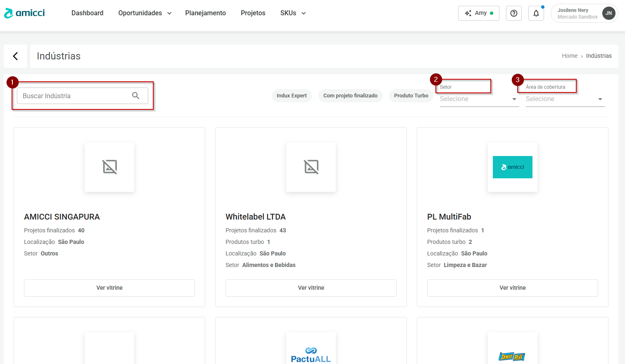Image resolution: width=625 pixels, height=364 pixels.
Task: Expand the Setor dropdown
Action: click(x=479, y=99)
